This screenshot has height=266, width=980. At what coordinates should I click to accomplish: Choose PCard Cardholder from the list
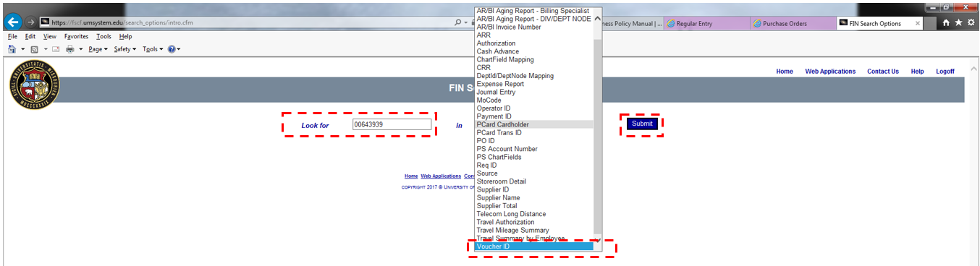pos(533,124)
